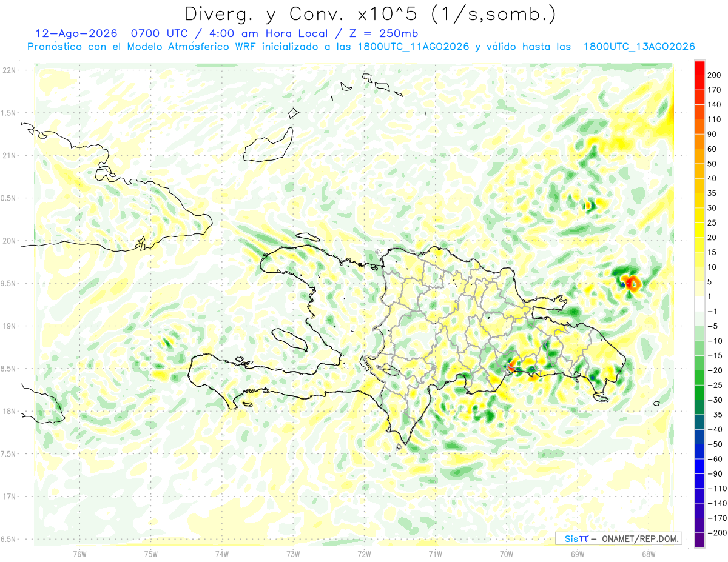Click the '17N' latitude label
The height and width of the screenshot is (562, 728).
coord(9,497)
